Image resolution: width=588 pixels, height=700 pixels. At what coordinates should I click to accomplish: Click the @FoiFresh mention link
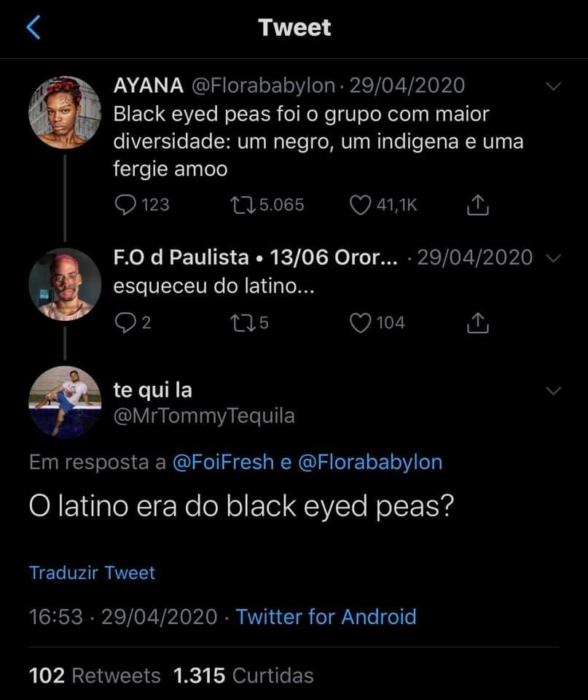point(223,462)
